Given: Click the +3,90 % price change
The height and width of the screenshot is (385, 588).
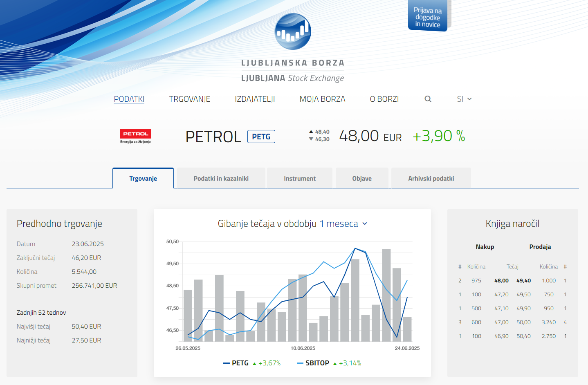Looking at the screenshot, I should click(439, 136).
